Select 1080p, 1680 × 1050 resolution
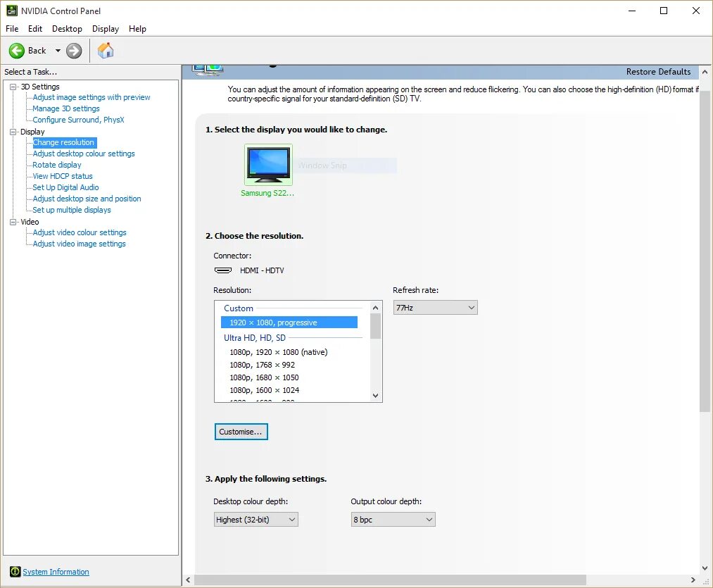The height and width of the screenshot is (588, 713). 264,377
